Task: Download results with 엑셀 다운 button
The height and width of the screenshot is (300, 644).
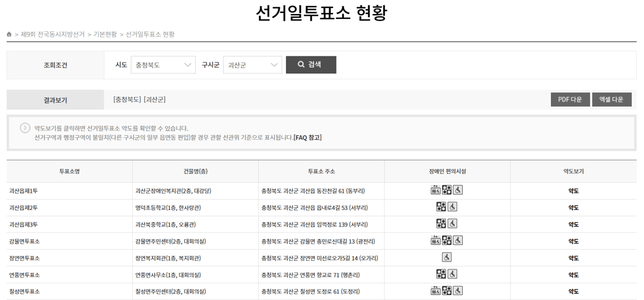Action: coord(612,99)
